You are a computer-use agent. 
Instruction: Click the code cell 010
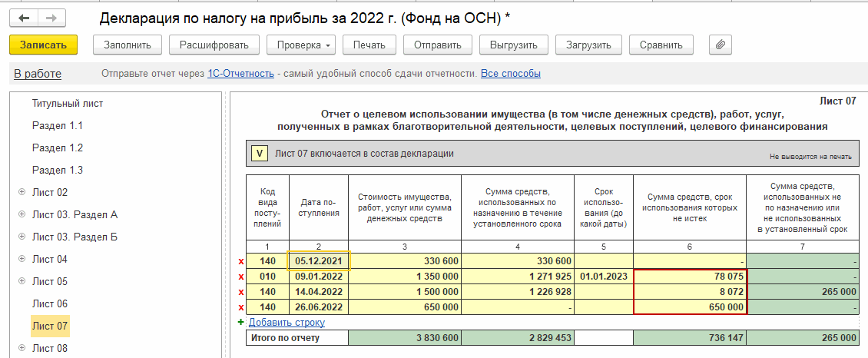[268, 277]
